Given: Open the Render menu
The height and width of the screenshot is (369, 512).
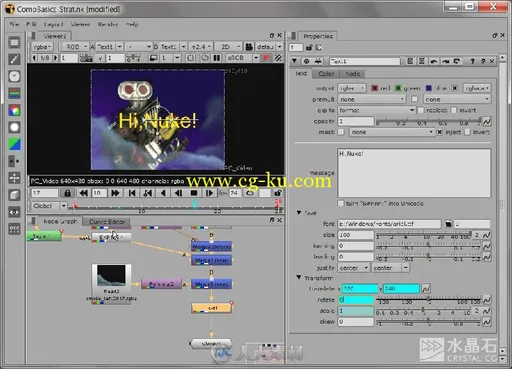Looking at the screenshot, I should coord(108,24).
